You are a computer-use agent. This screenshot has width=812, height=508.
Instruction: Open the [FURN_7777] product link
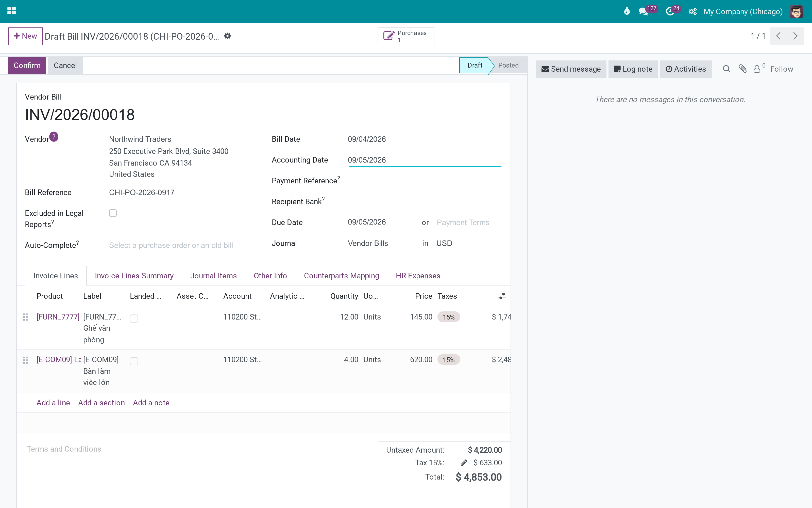(58, 317)
